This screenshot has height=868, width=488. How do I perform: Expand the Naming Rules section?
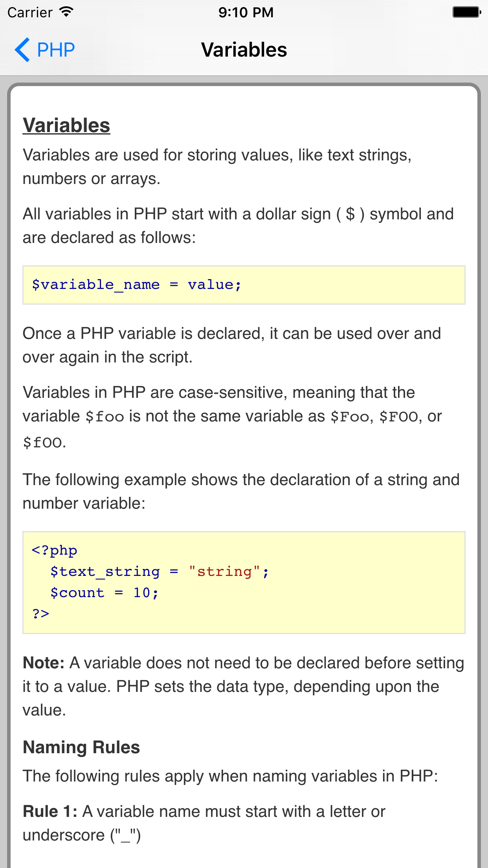coord(81,747)
